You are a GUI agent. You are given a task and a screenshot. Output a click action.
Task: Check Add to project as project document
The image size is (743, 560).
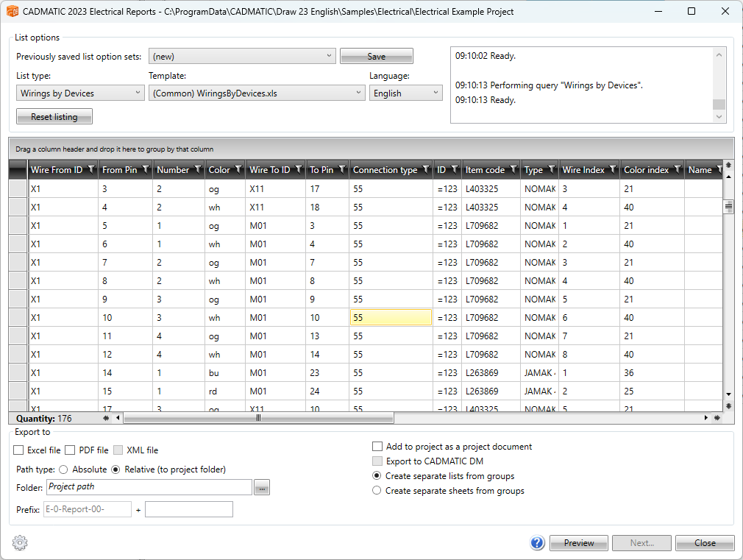[x=377, y=447]
